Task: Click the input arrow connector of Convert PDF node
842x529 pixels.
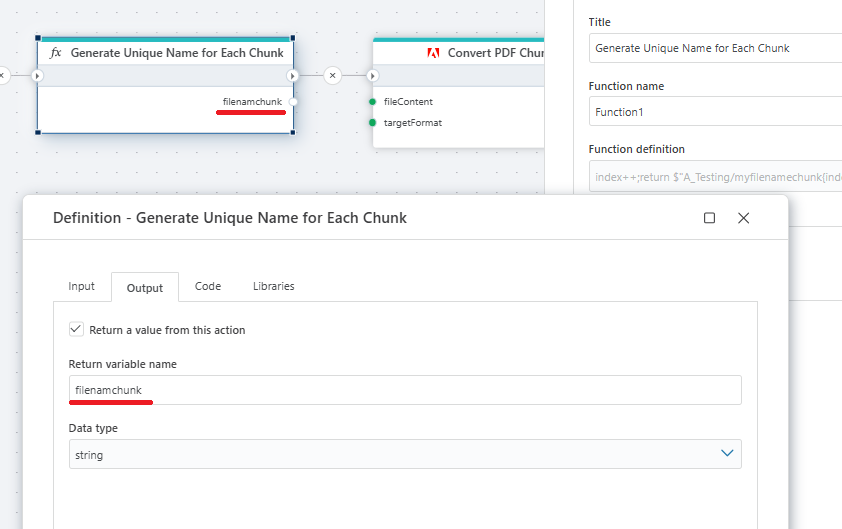Action: click(x=372, y=75)
